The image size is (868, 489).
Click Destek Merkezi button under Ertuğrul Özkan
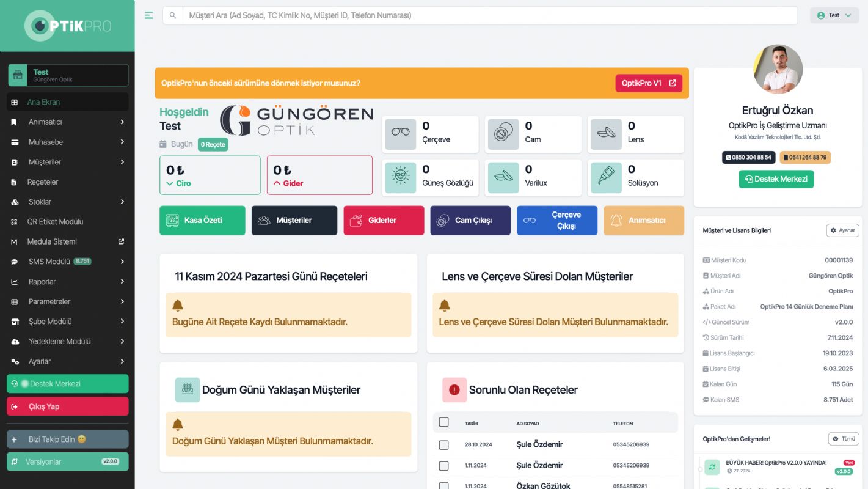(776, 179)
